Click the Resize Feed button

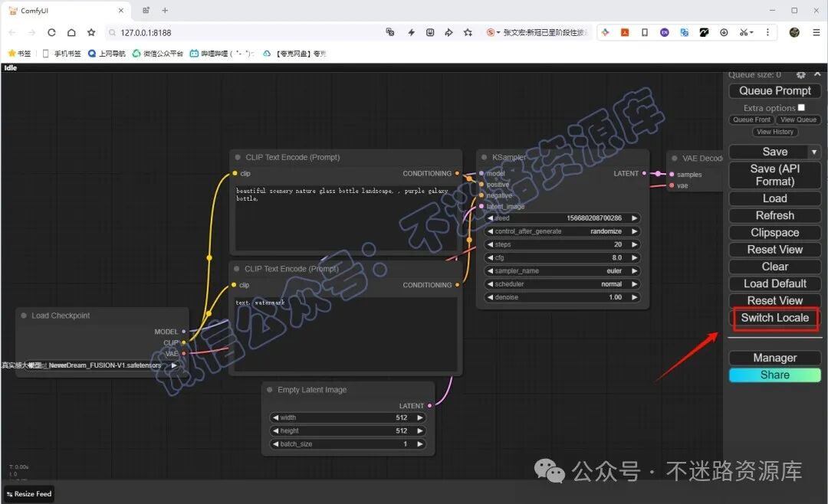pyautogui.click(x=29, y=494)
